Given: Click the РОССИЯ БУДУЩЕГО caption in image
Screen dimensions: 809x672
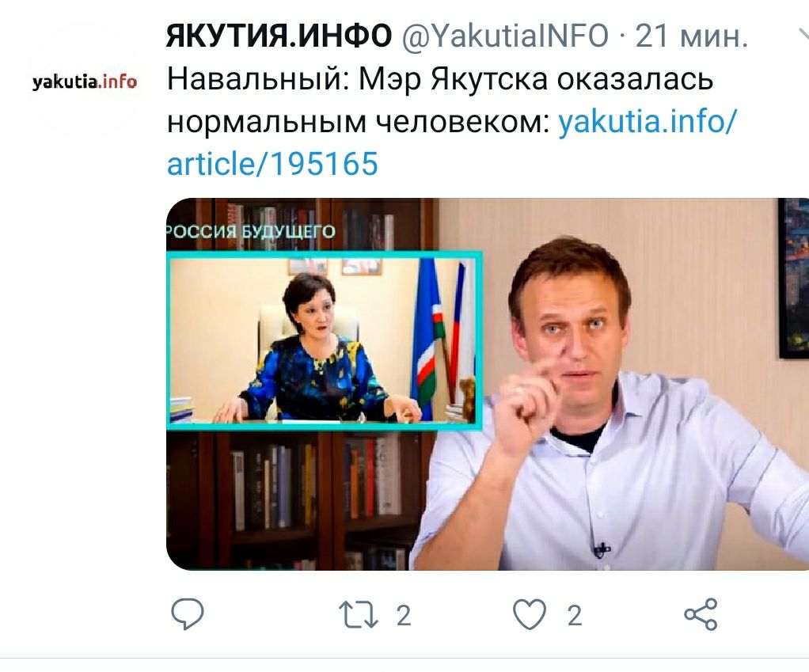Looking at the screenshot, I should (x=251, y=230).
